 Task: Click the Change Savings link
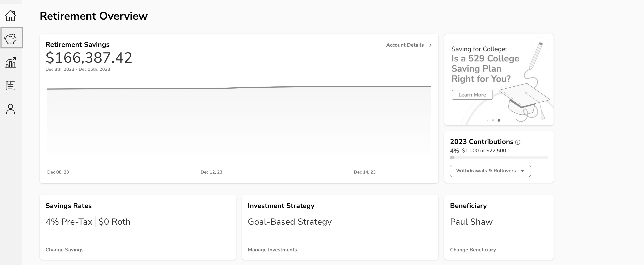65,250
